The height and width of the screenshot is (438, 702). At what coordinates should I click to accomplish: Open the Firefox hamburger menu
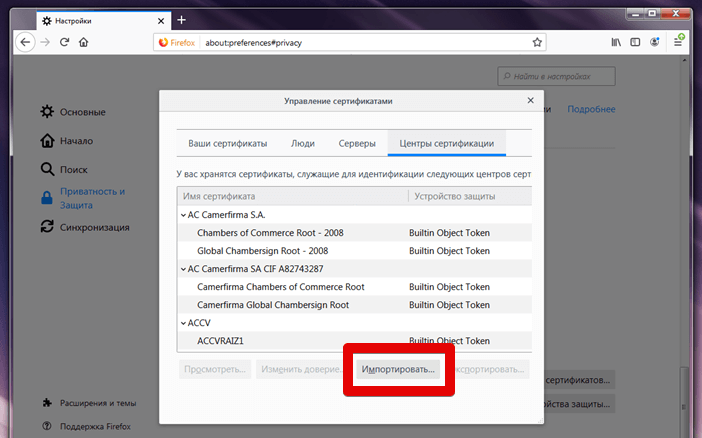[678, 42]
